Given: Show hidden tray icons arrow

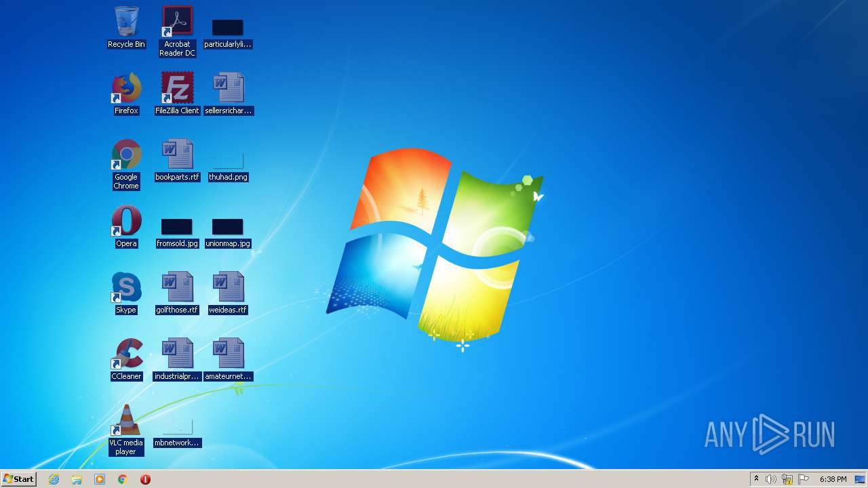Looking at the screenshot, I should point(757,479).
